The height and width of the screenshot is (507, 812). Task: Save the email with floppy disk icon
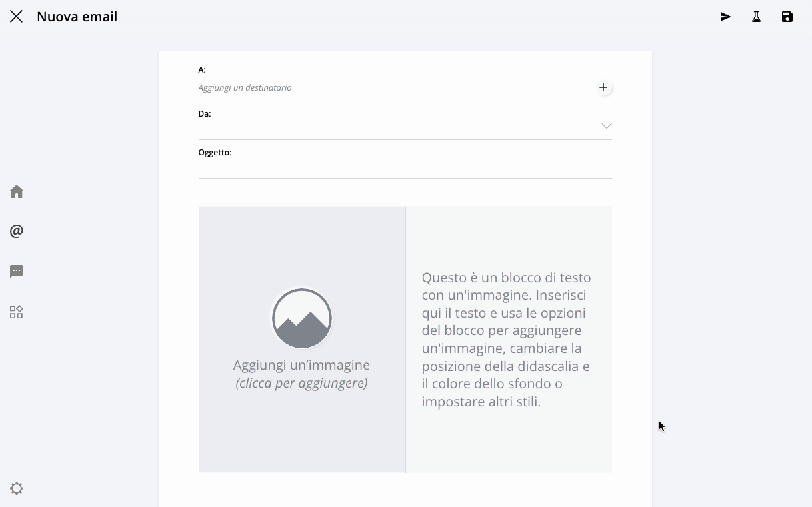coord(787,17)
